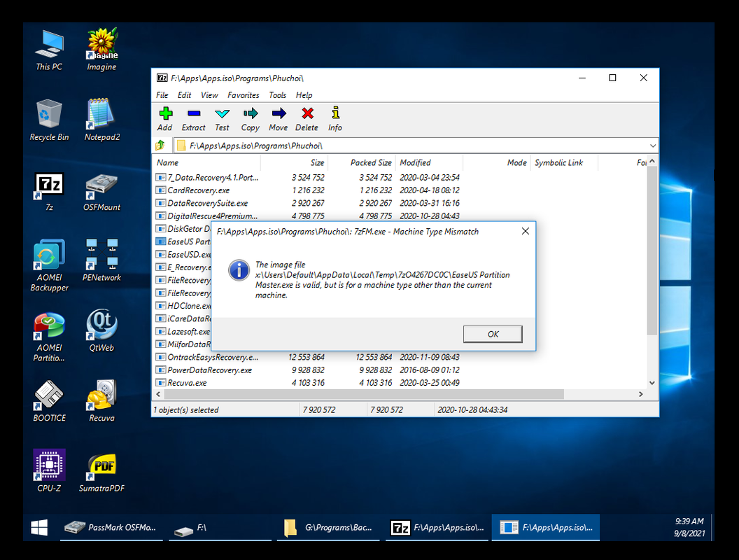
Task: Click OK in Machine Type Mismatch dialog
Action: click(x=493, y=334)
